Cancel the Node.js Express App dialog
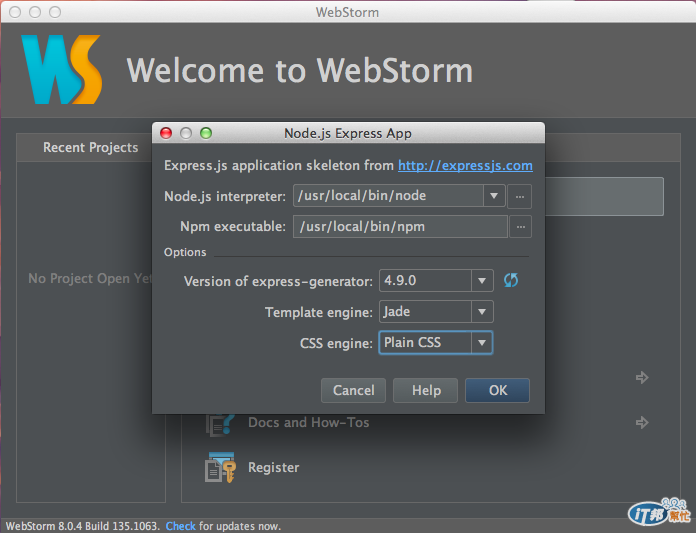696x533 pixels. [x=353, y=391]
